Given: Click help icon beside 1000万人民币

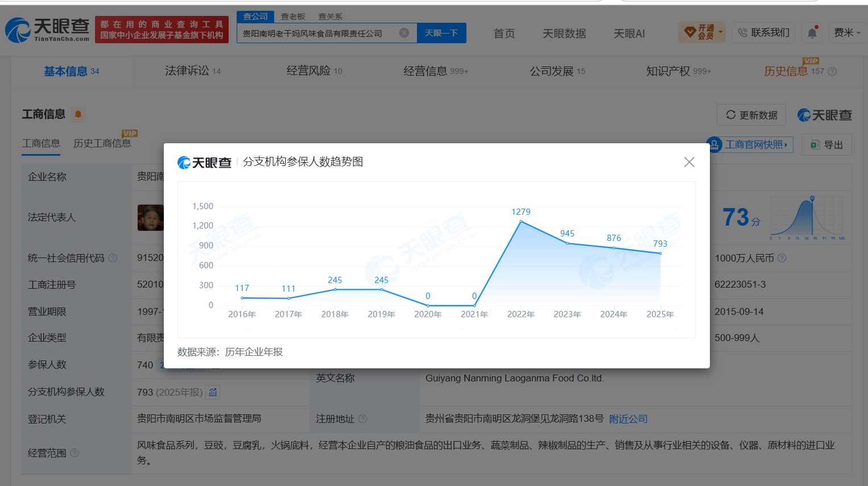Looking at the screenshot, I should (782, 258).
